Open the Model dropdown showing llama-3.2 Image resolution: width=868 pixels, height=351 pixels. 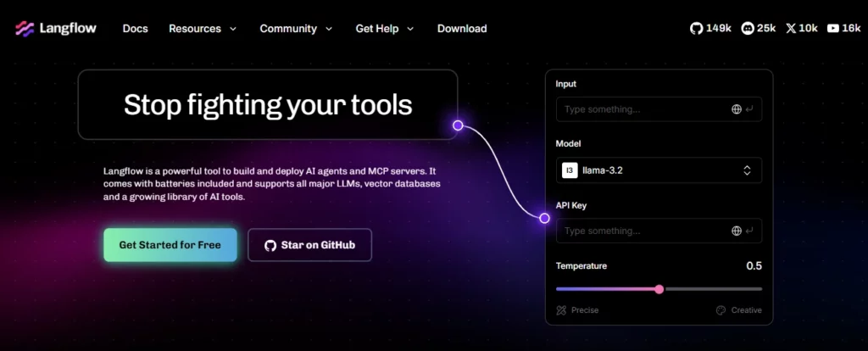click(659, 170)
